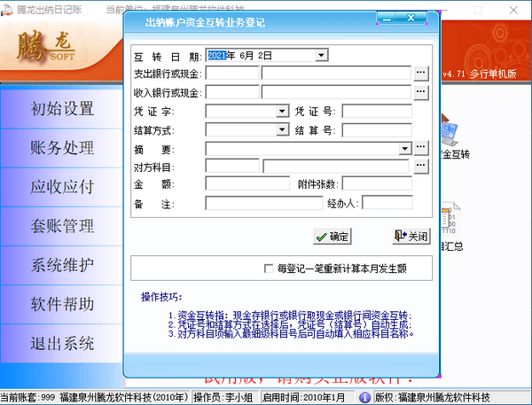Open the 互转日期 date dropdown
This screenshot has height=405, width=532.
(x=321, y=55)
